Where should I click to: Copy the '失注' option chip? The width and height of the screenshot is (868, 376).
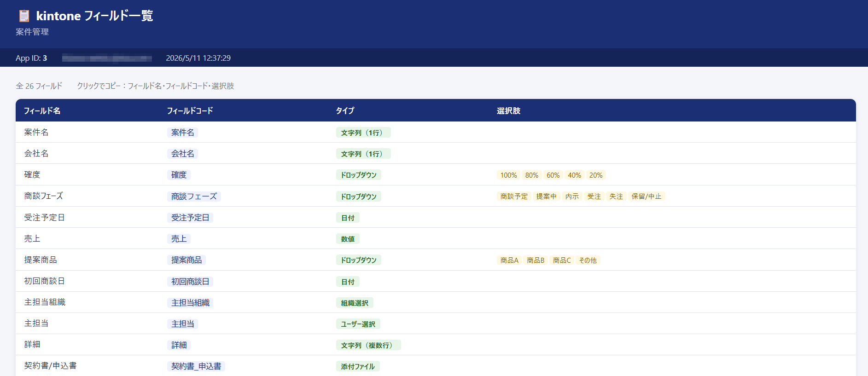tap(616, 197)
